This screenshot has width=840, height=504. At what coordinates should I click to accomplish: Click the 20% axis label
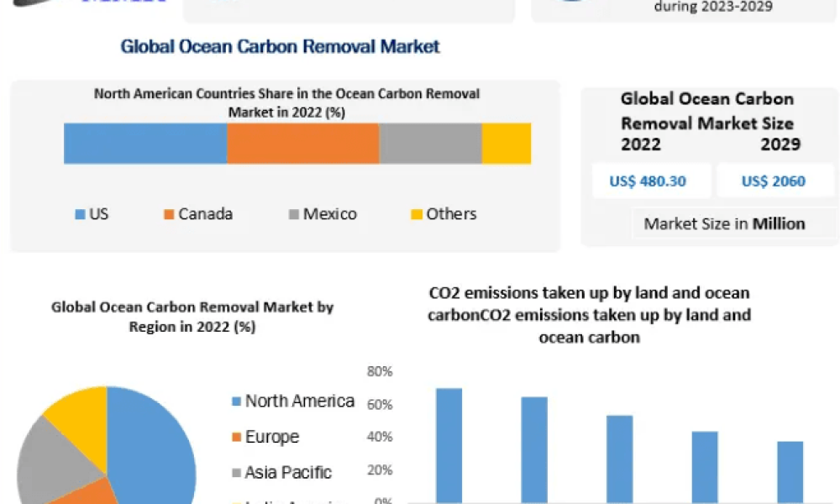(x=380, y=470)
